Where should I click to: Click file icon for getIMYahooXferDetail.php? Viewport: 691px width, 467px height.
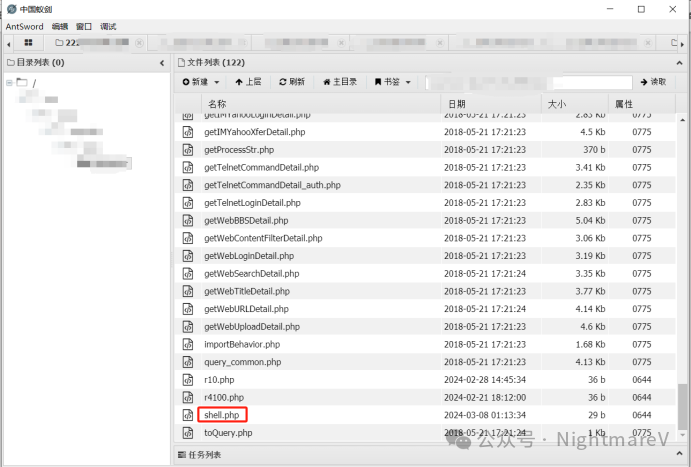[x=188, y=132]
